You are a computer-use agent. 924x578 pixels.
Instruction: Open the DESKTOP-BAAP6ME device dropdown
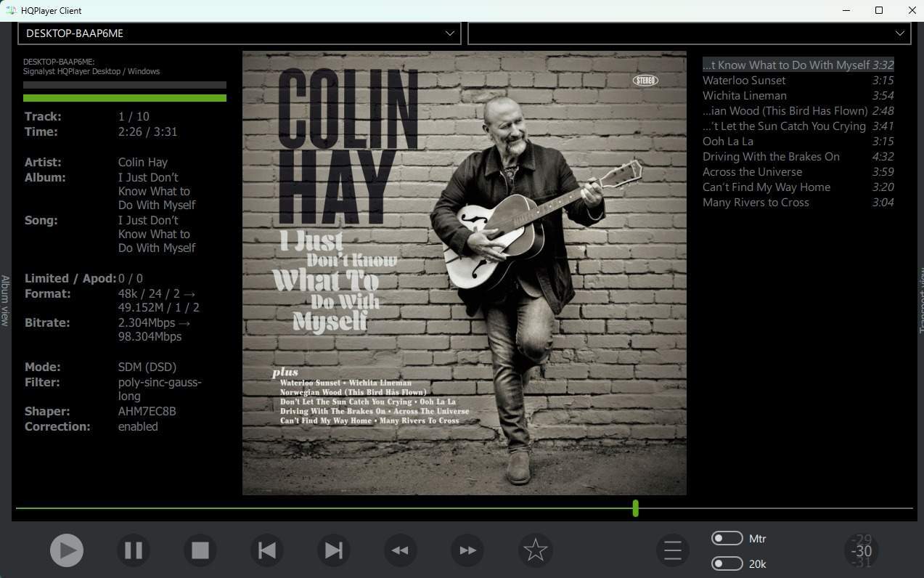coord(240,33)
